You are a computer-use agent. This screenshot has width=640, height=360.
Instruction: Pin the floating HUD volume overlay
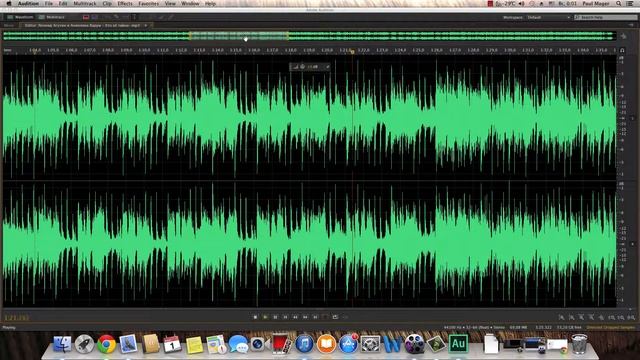click(327, 67)
